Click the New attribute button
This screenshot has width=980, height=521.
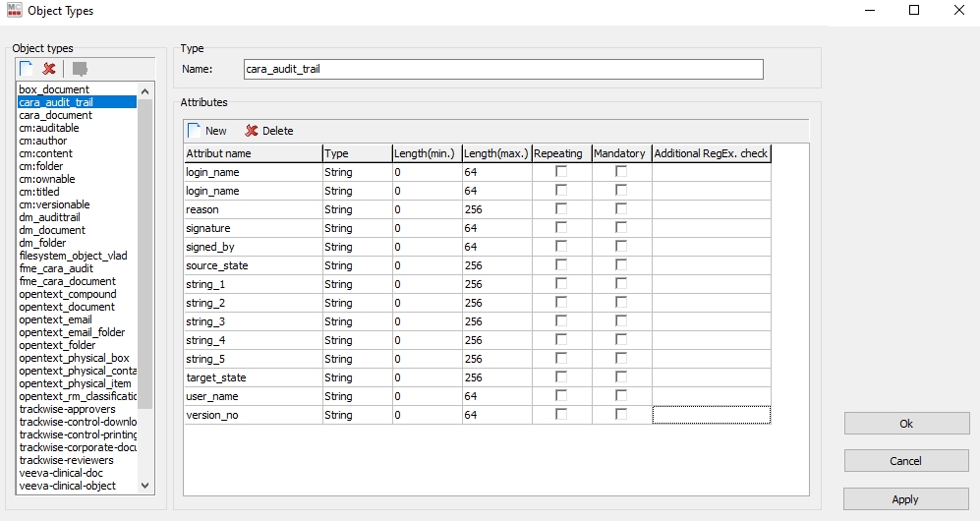pyautogui.click(x=207, y=131)
